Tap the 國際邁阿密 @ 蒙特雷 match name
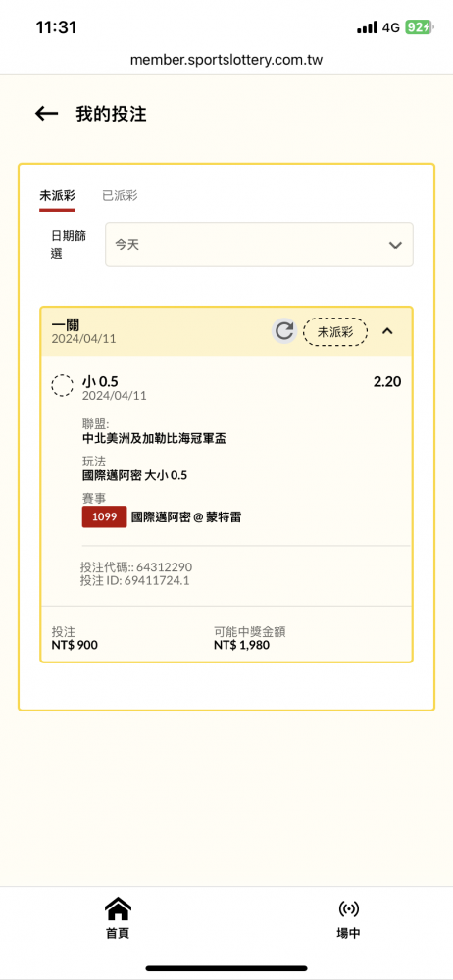This screenshot has width=453, height=980. [186, 516]
